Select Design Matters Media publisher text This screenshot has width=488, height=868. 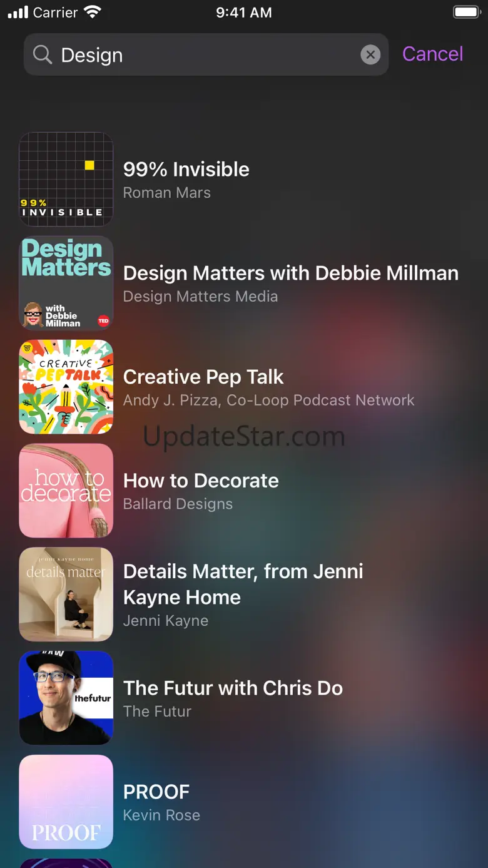[x=200, y=297]
